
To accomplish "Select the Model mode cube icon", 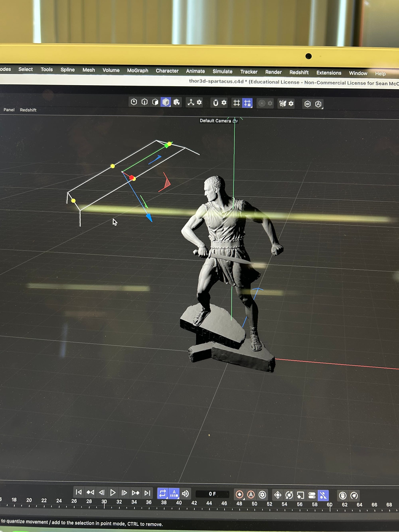I will 166,103.
